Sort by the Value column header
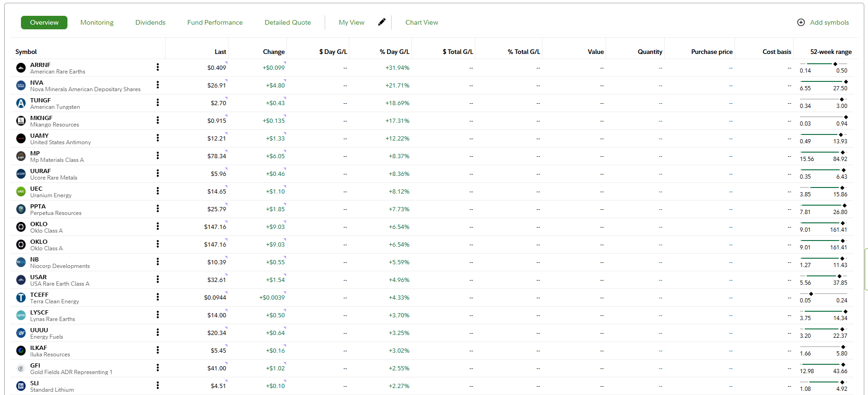Image resolution: width=868 pixels, height=395 pixels. (x=596, y=52)
